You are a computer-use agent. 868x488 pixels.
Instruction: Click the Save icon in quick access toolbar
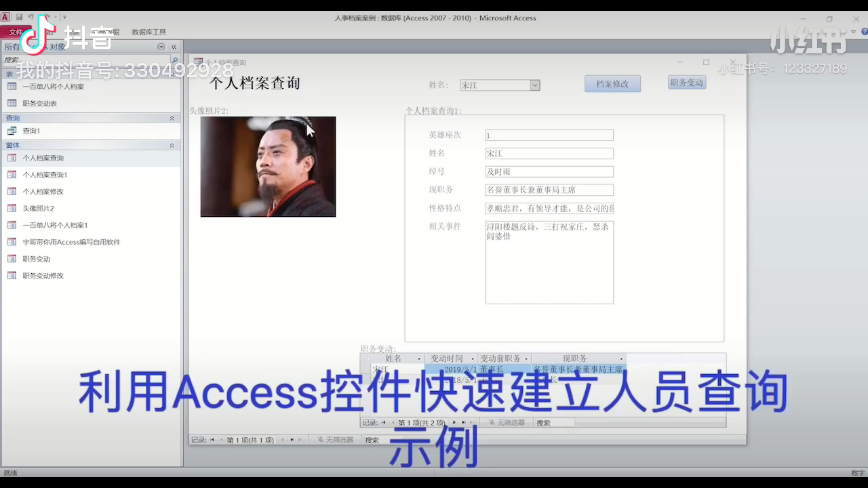(x=19, y=18)
